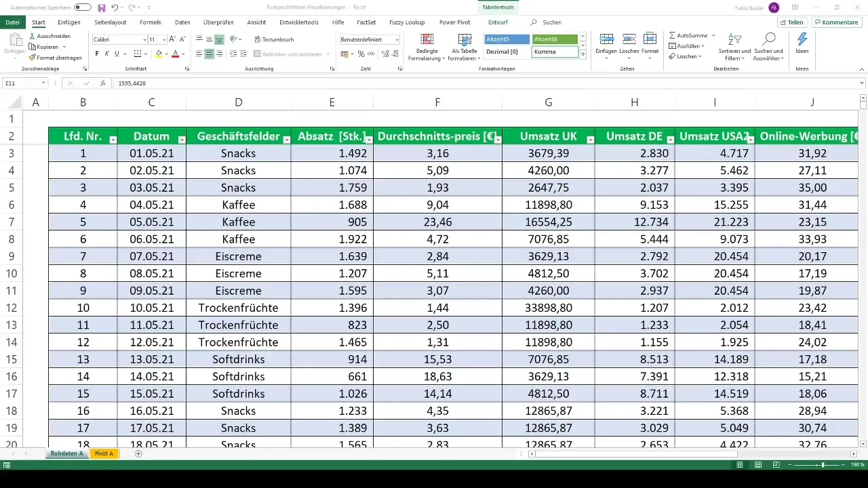Open the number format Benutzerdefiniert dropdown
868x488 pixels.
pos(397,40)
